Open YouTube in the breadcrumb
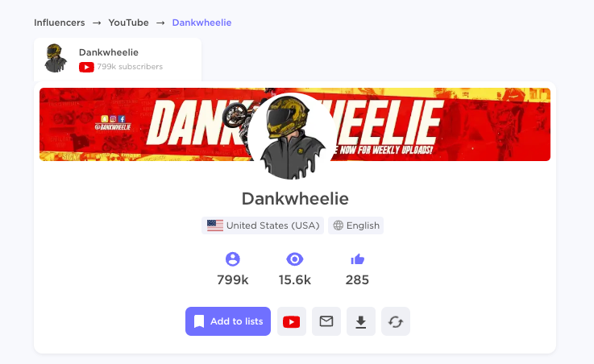 pyautogui.click(x=128, y=23)
